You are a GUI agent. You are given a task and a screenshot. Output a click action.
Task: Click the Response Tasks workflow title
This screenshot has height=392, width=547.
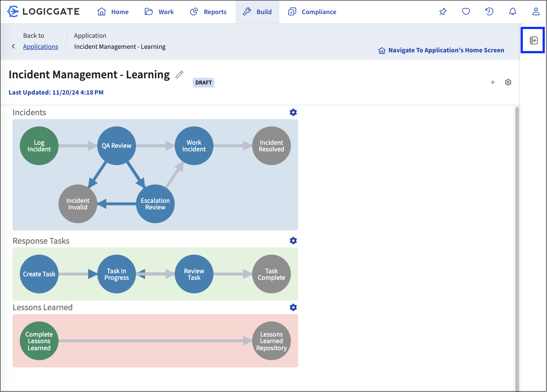(x=41, y=241)
